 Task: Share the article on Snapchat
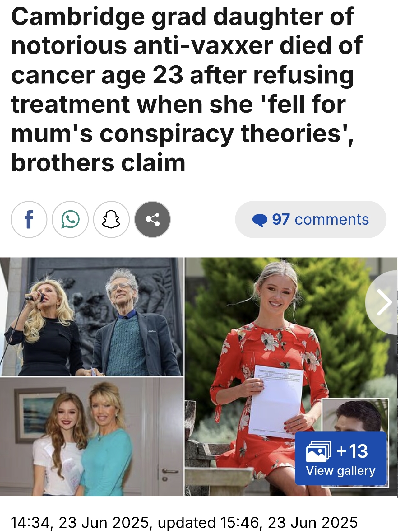click(x=111, y=219)
